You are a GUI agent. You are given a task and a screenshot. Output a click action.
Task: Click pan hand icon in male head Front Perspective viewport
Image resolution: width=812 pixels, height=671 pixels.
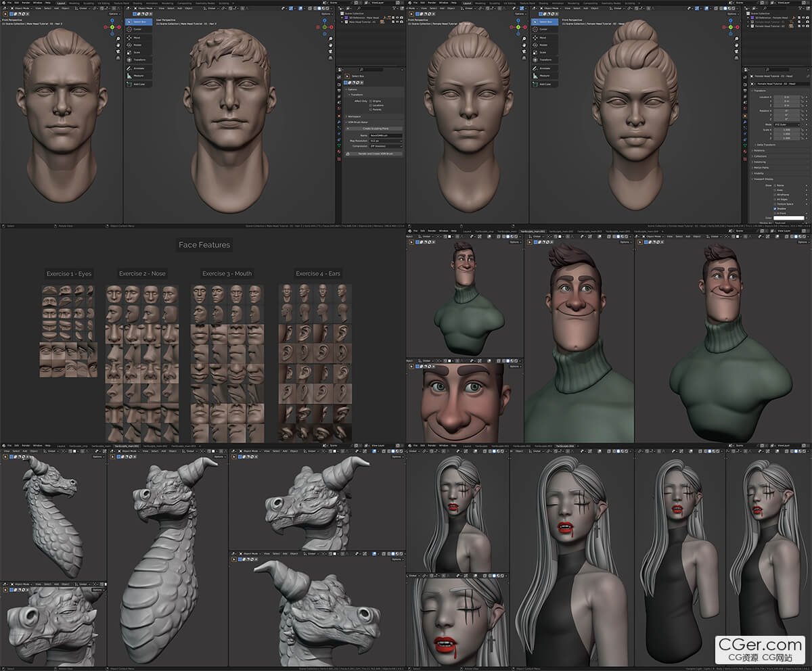coord(118,45)
